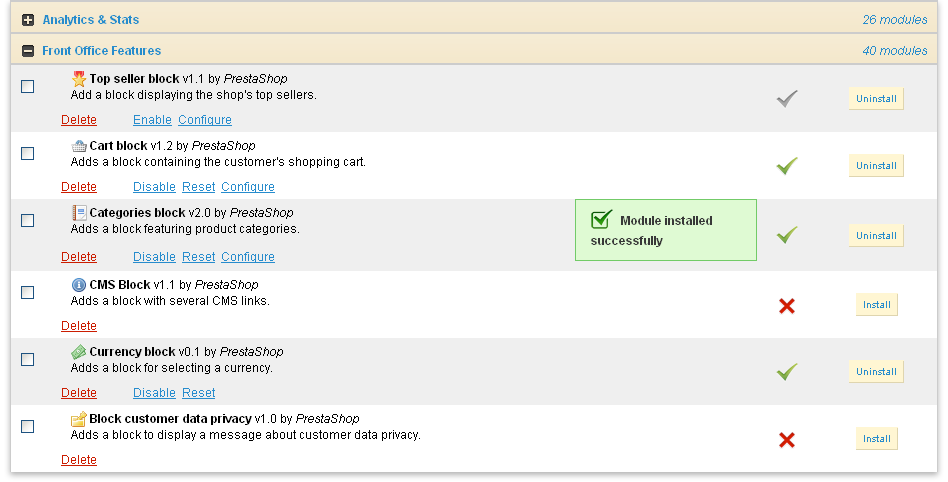Enable the Top seller block
948x482 pixels.
tap(152, 120)
